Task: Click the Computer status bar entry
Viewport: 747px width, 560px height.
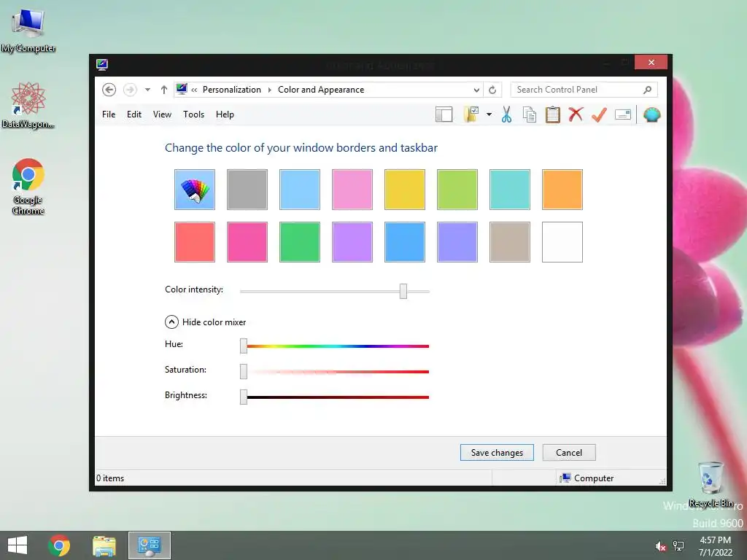Action: pyautogui.click(x=587, y=478)
